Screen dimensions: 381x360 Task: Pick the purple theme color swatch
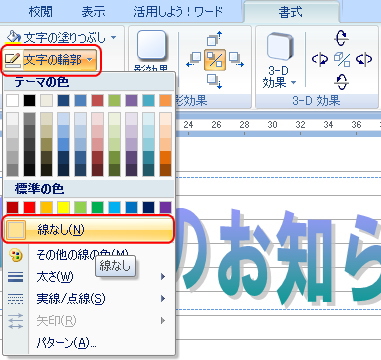pos(131,100)
